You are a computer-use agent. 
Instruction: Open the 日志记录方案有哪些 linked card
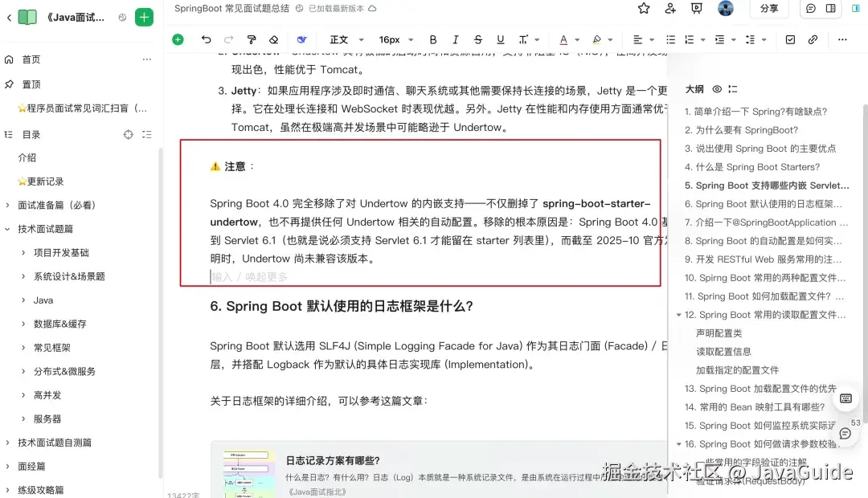coord(439,471)
